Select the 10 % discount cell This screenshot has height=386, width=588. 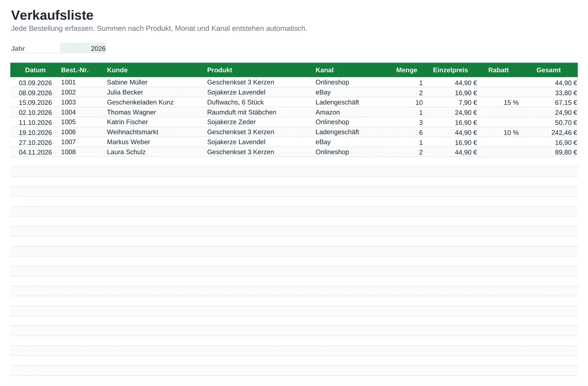point(511,132)
